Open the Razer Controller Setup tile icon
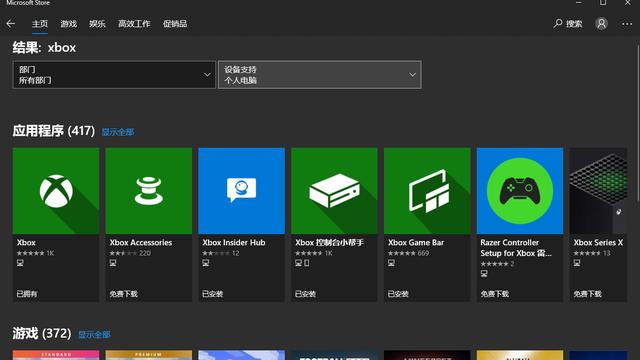Viewport: 640px width, 360px height. (x=520, y=191)
